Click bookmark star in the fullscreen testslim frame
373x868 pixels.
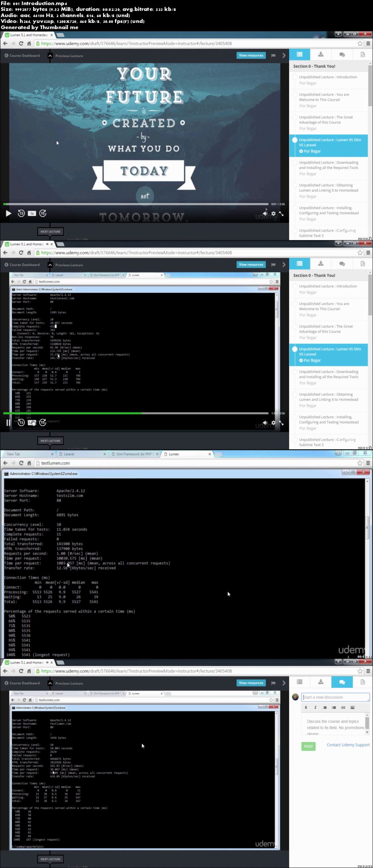360,463
